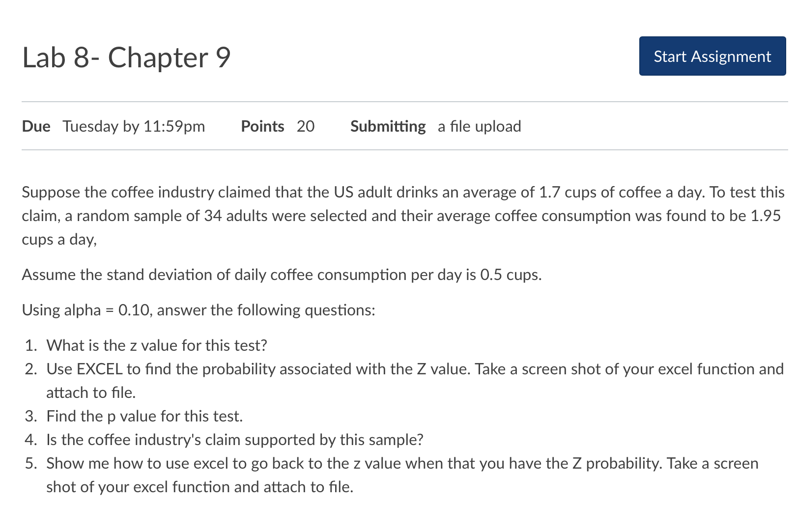Click the paragraph about the coffee industry claim
797x532 pixels.
coord(393,215)
